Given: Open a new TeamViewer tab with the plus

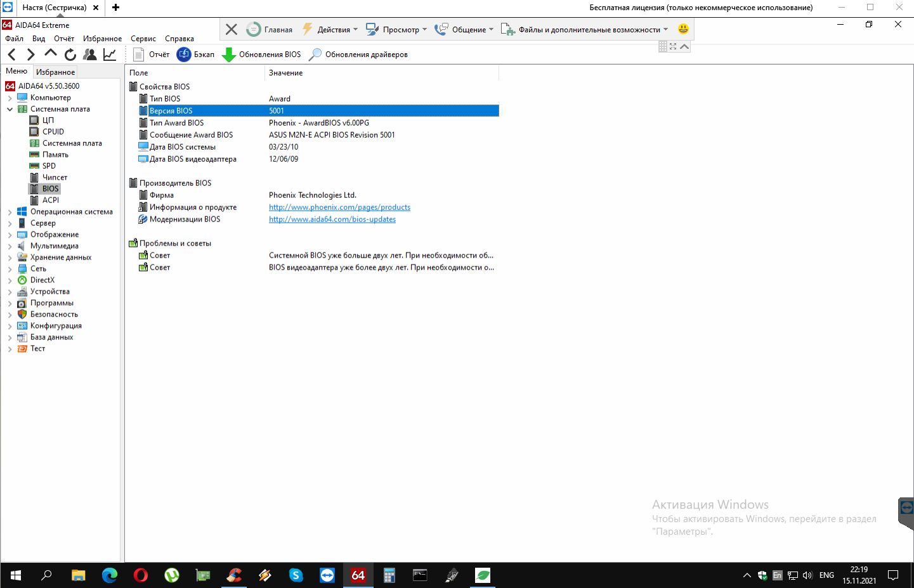Looking at the screenshot, I should point(115,8).
